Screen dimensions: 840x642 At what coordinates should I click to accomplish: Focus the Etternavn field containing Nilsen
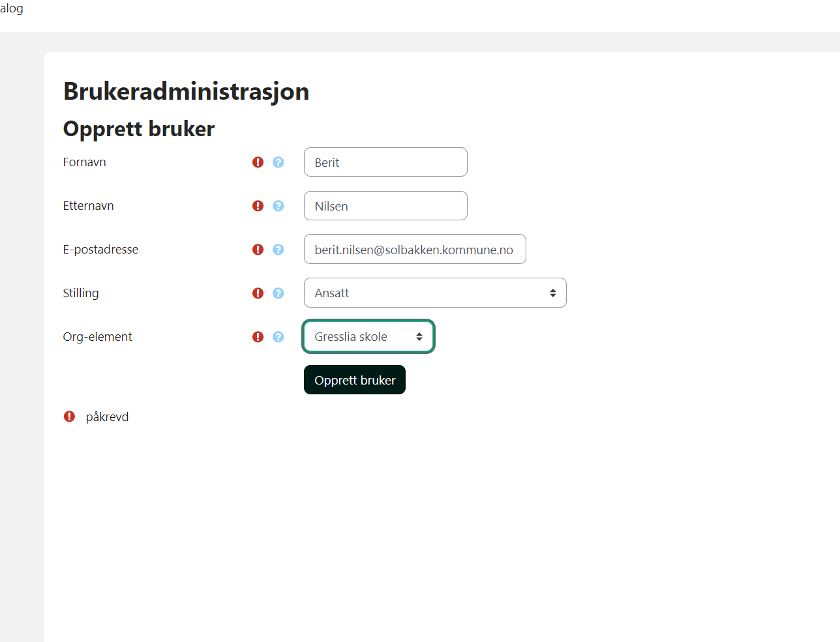[x=385, y=206]
